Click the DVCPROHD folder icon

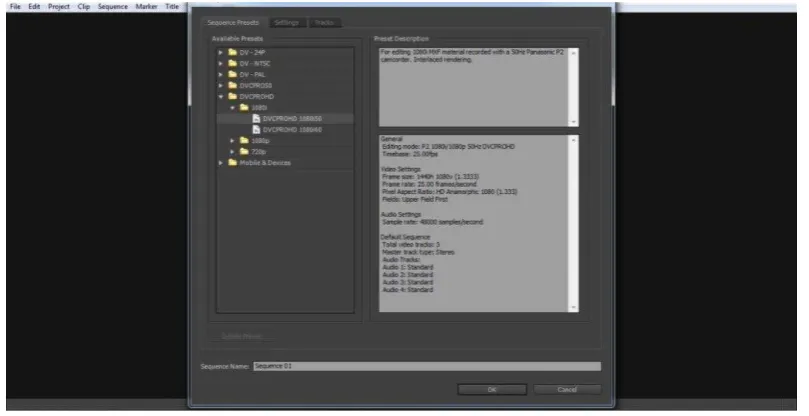pos(233,96)
